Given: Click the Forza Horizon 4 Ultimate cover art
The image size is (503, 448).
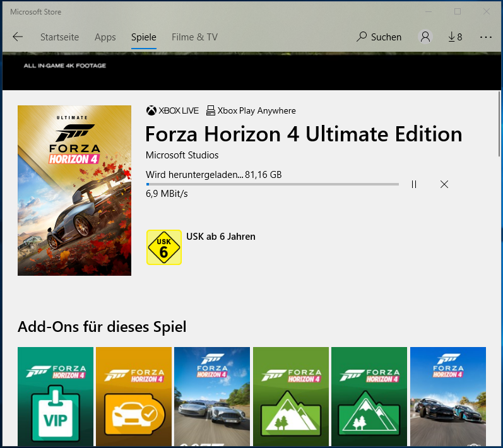Looking at the screenshot, I should click(x=74, y=191).
